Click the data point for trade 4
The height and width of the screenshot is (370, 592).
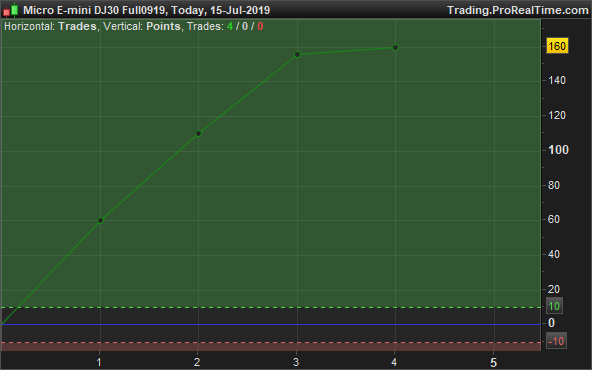396,48
